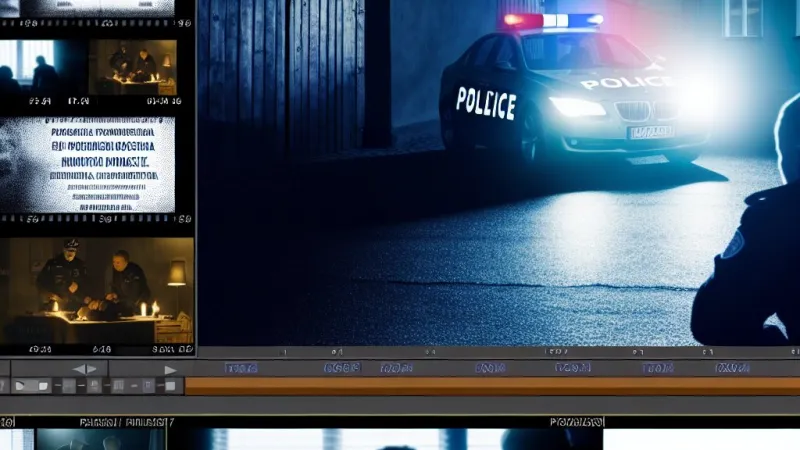Click the last blue timecode marker on the timeline
Screen dimensions: 800x450
tap(731, 368)
